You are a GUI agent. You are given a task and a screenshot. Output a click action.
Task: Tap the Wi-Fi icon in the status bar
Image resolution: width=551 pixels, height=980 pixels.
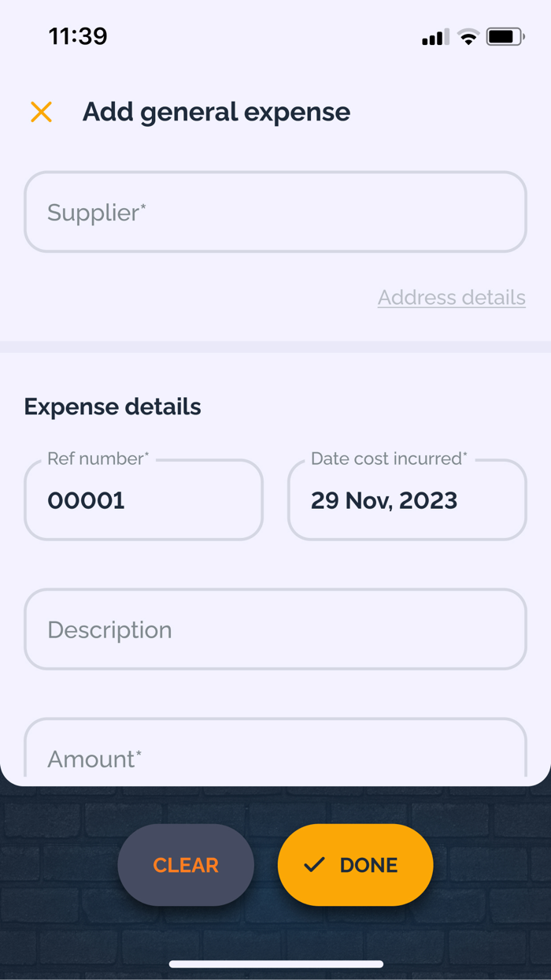(x=470, y=36)
